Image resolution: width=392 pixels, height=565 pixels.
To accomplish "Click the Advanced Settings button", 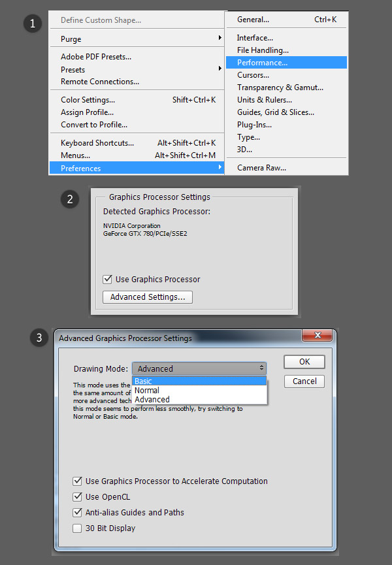I will [148, 297].
